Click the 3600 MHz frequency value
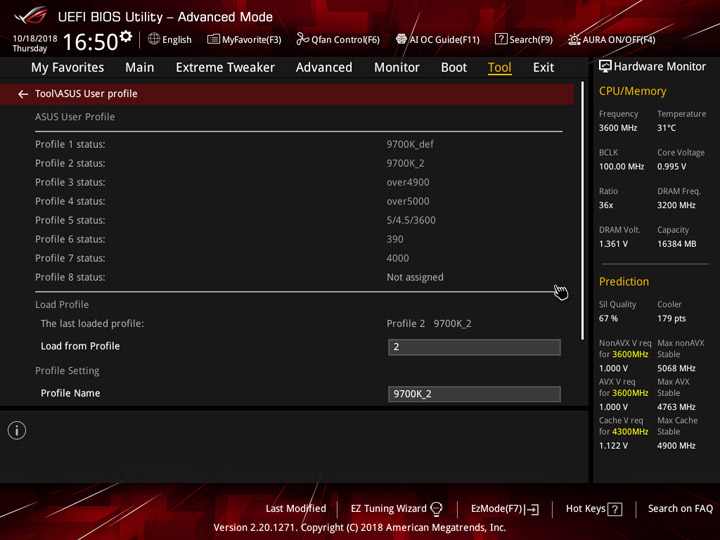 click(x=618, y=128)
